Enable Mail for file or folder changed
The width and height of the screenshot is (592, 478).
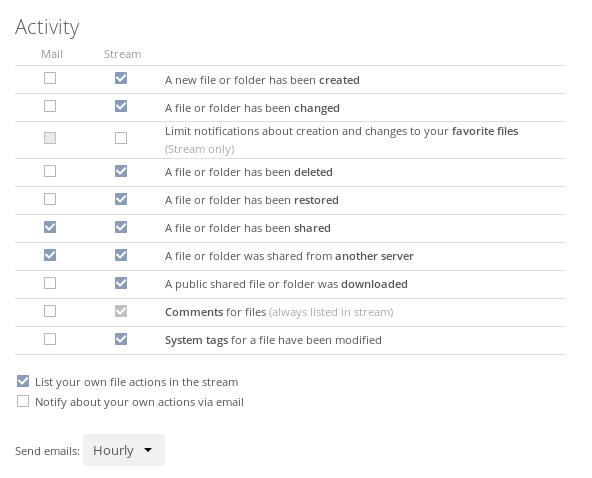point(50,106)
